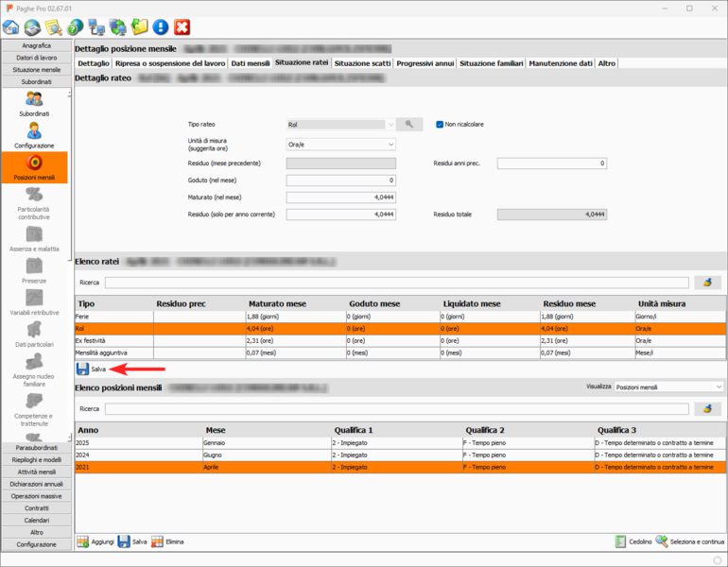Switch to the Dati mensili tab
This screenshot has width=728, height=567.
[250, 63]
